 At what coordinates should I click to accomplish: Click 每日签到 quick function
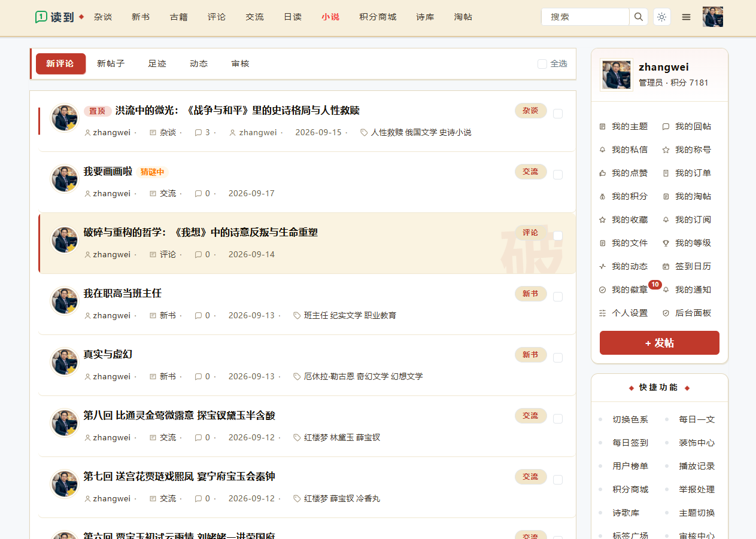click(x=630, y=443)
